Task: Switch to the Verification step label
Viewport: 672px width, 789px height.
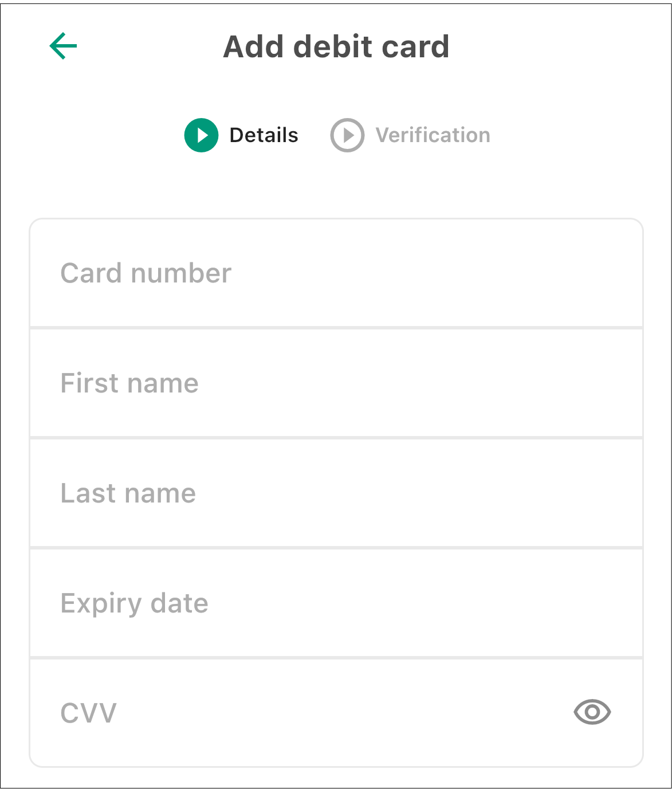Action: coord(433,135)
